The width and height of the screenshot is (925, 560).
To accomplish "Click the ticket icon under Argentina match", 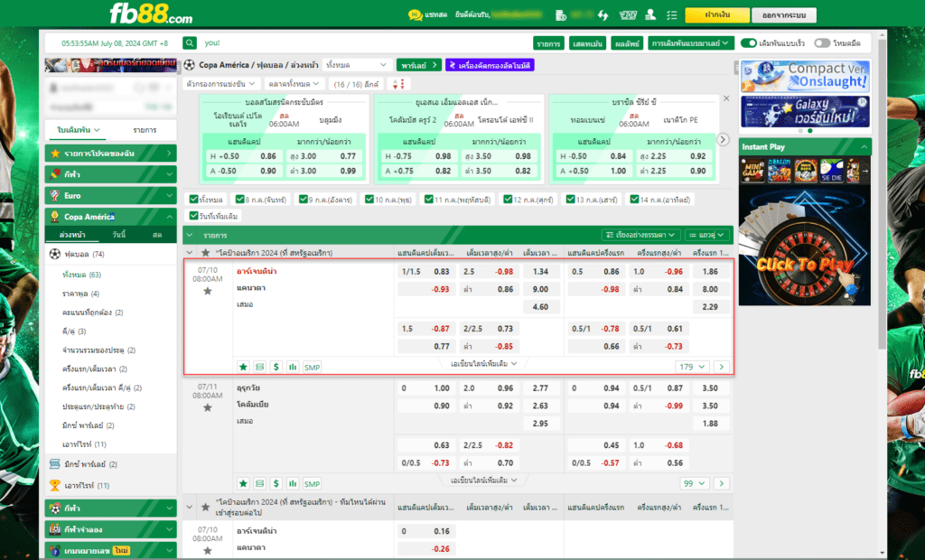I will [x=259, y=367].
